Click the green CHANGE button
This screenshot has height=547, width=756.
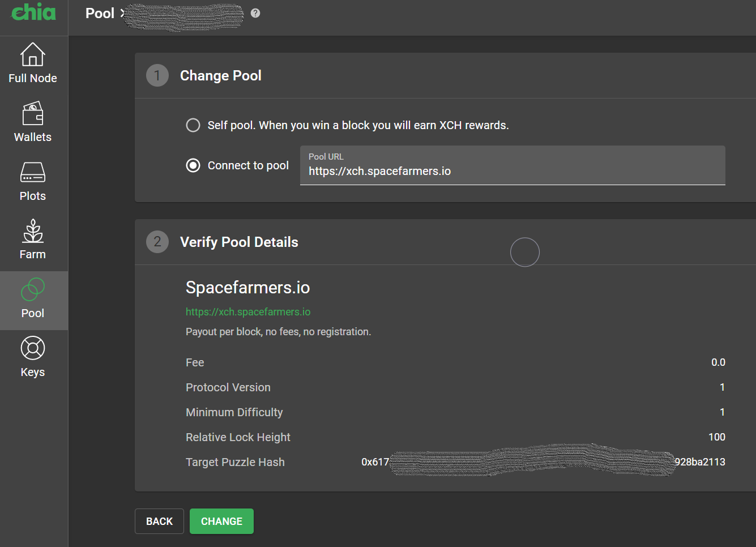click(221, 522)
